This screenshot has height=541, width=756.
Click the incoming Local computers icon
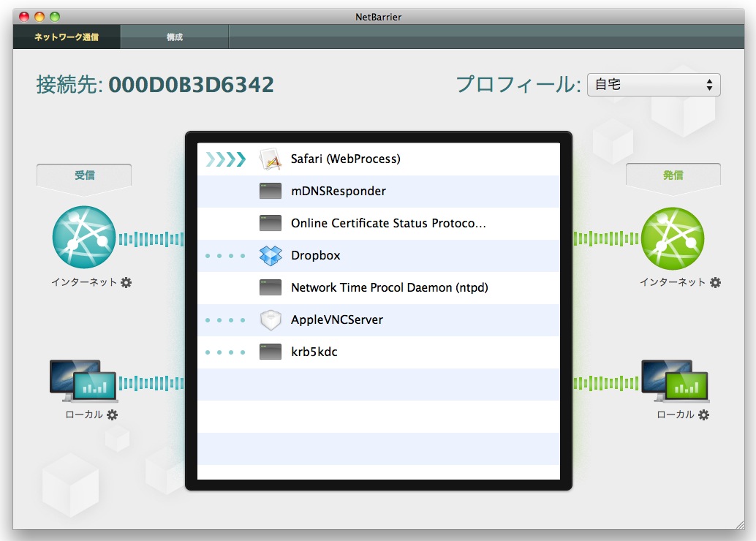click(84, 381)
